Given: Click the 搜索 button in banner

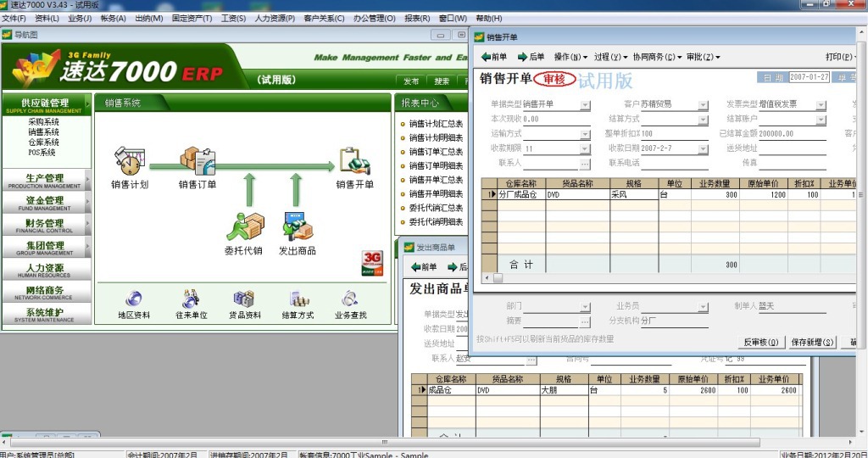Looking at the screenshot, I should [x=442, y=81].
